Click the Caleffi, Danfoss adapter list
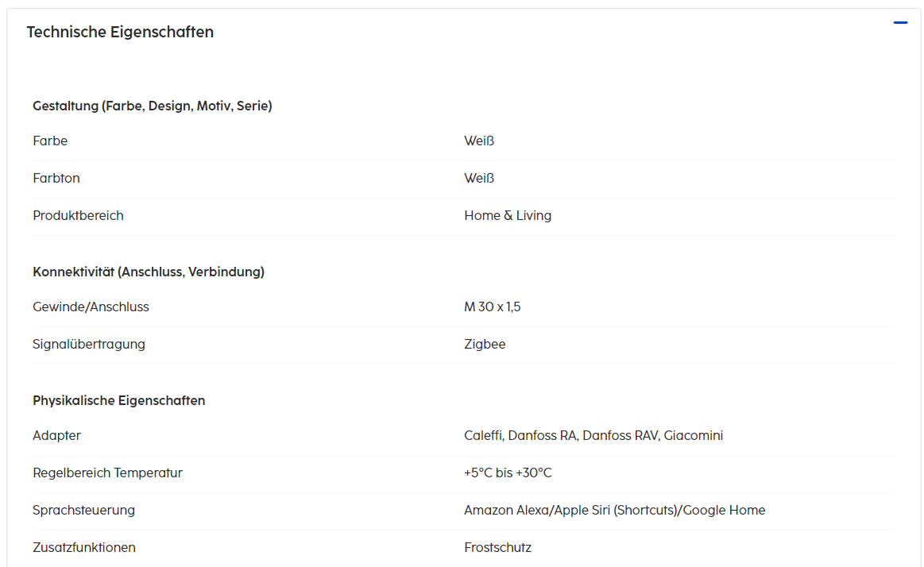The width and height of the screenshot is (924, 567). (x=593, y=435)
